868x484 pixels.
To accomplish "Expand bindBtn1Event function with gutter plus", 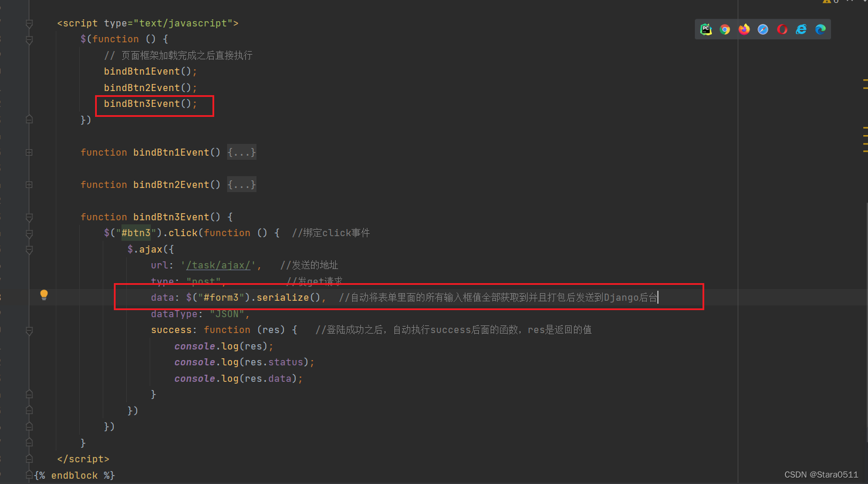I will [29, 153].
